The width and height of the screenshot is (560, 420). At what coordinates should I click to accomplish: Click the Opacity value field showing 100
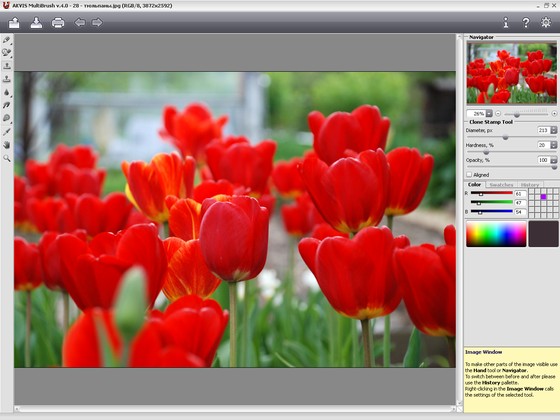543,160
